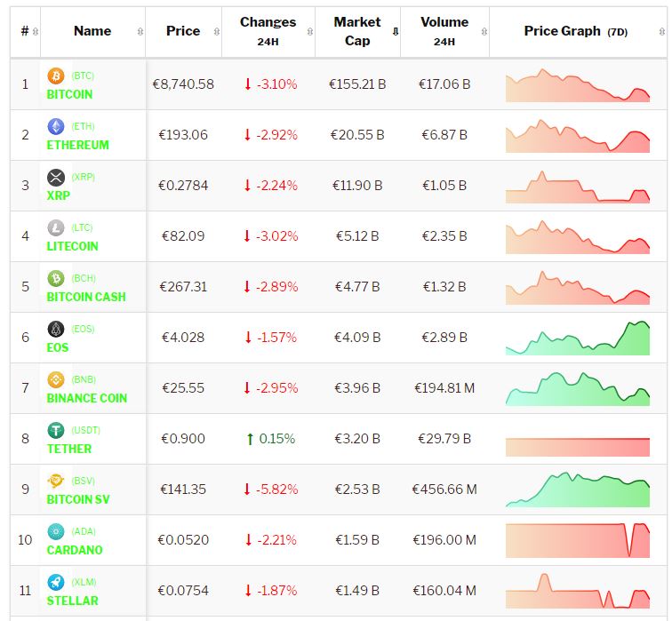Sort by rank number column arrows
The width and height of the screenshot is (672, 621).
click(35, 32)
